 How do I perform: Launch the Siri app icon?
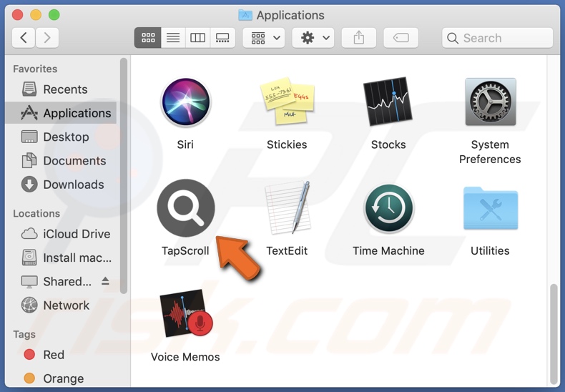(186, 103)
